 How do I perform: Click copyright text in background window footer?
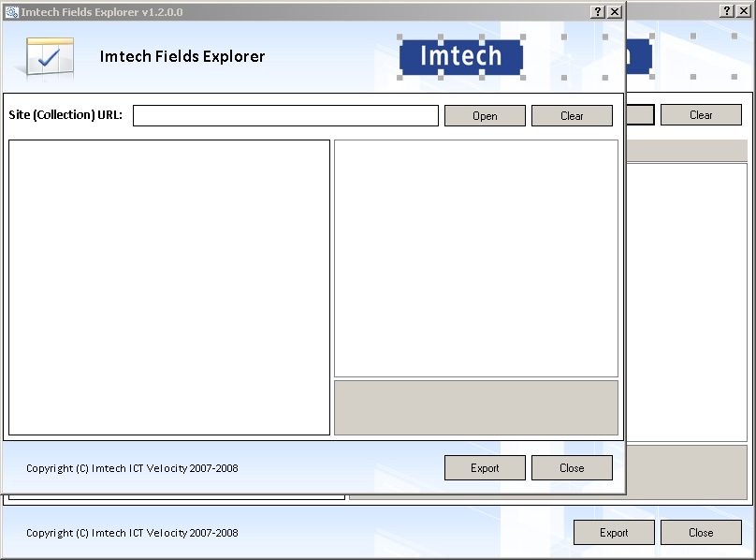coord(132,533)
